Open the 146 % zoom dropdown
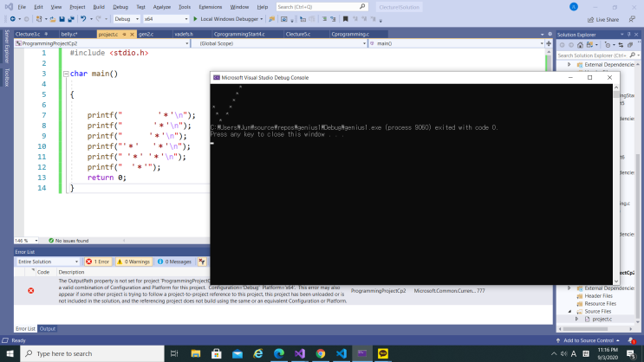Screen dimensions: 644x362 [26, 241]
